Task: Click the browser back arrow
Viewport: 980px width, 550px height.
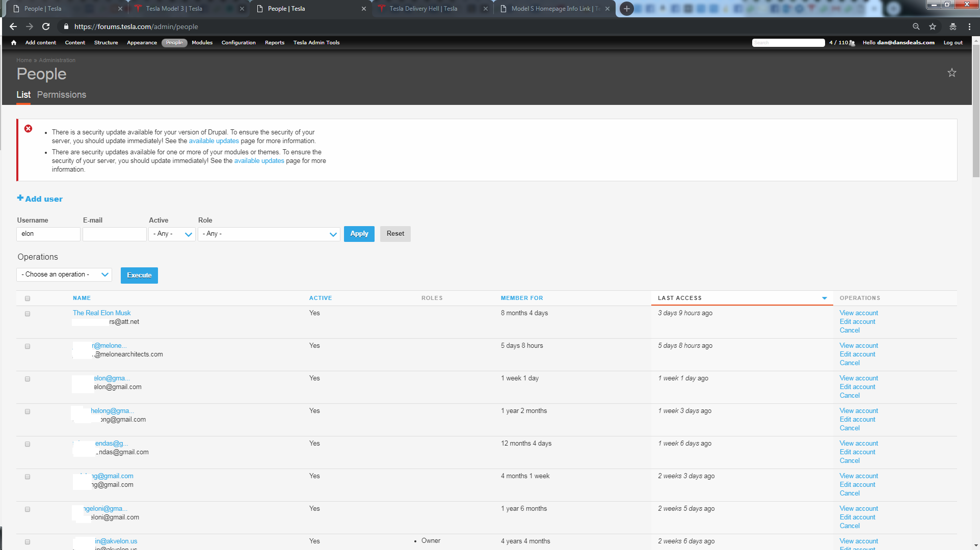Action: pos(13,26)
